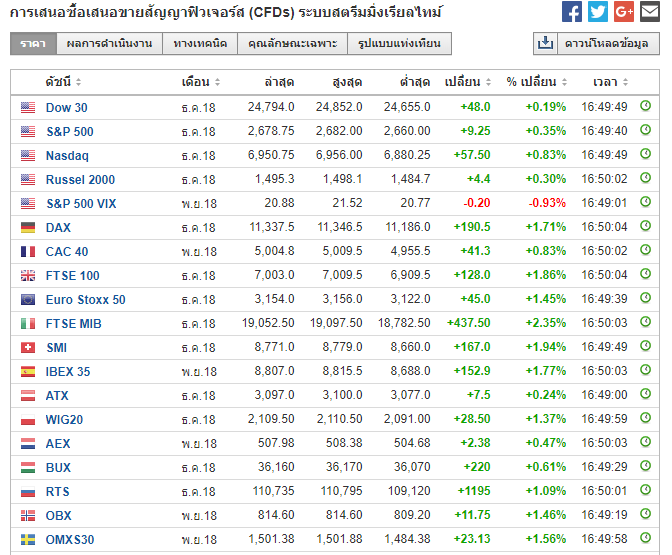Click the -0.93% change value
672x555 pixels.
coord(547,203)
